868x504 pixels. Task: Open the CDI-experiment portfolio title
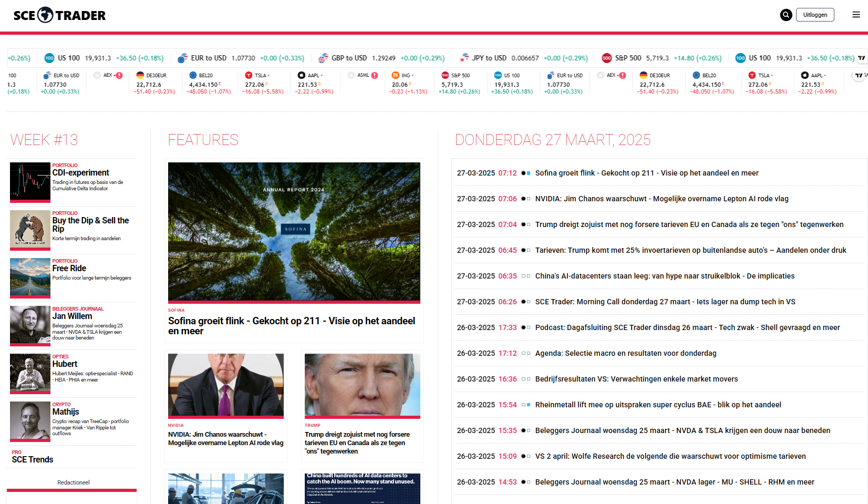80,173
